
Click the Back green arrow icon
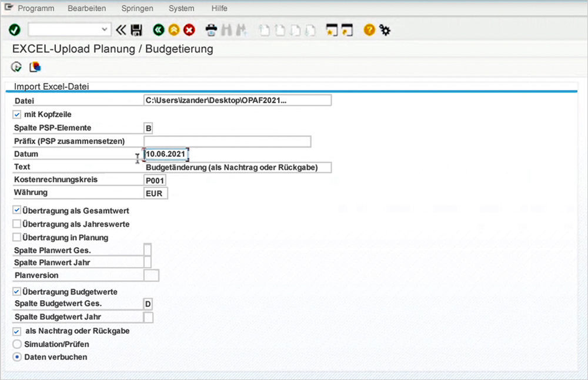[x=159, y=29]
